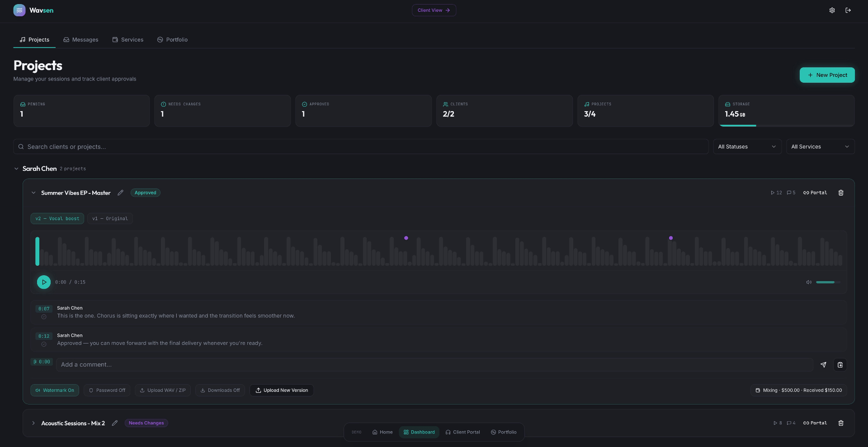Collapse the Summer Vibes EP project

33,193
